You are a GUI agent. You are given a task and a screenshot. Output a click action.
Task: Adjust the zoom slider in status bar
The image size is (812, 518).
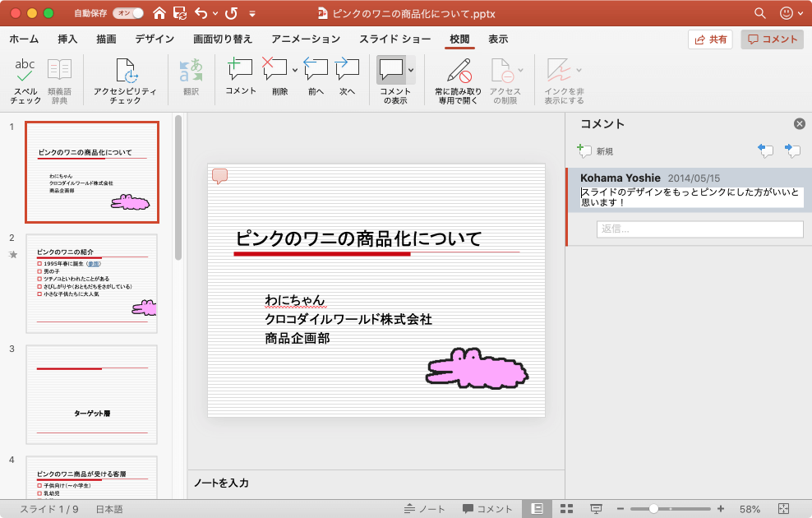click(x=654, y=509)
